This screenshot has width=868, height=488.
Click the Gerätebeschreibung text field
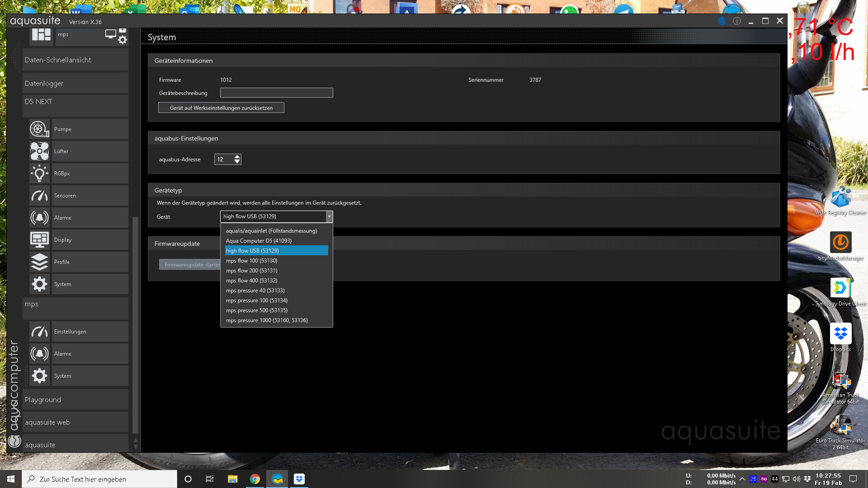pyautogui.click(x=276, y=93)
